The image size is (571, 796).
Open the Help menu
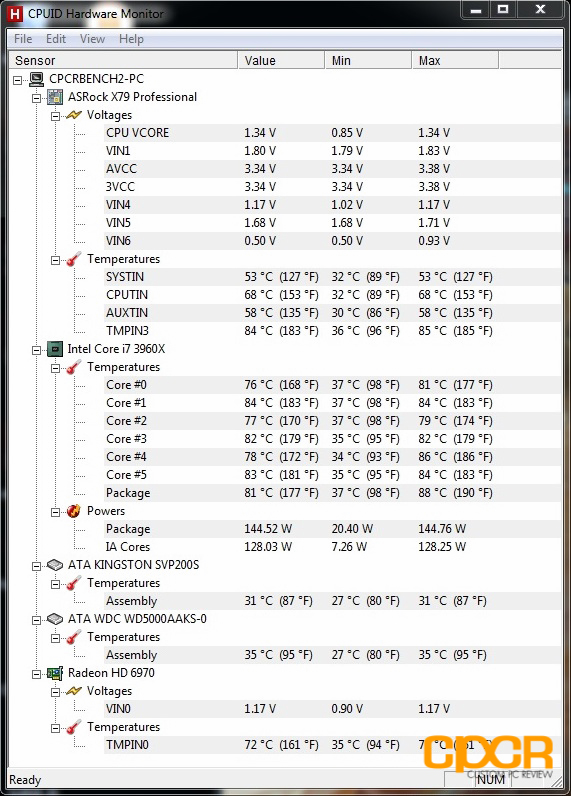pyautogui.click(x=131, y=39)
